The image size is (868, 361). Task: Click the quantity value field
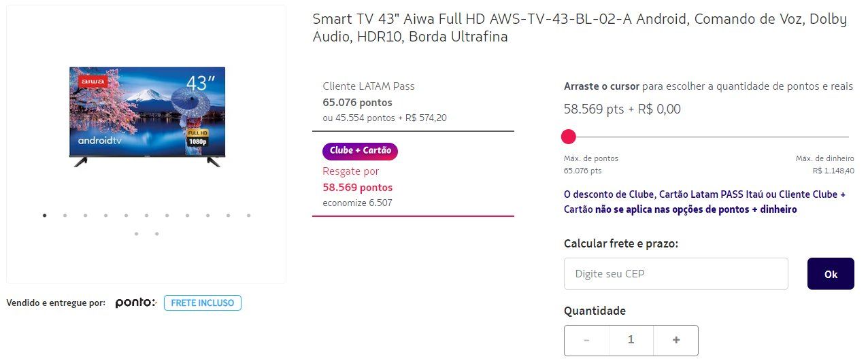631,340
